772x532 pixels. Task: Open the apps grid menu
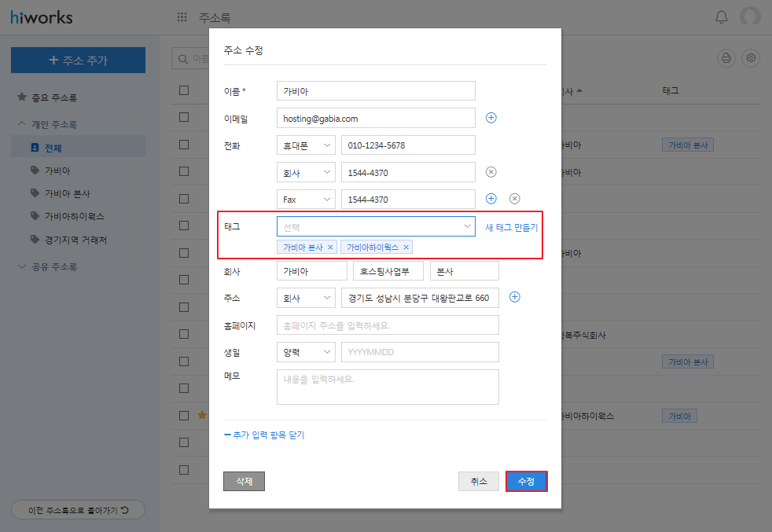[182, 17]
